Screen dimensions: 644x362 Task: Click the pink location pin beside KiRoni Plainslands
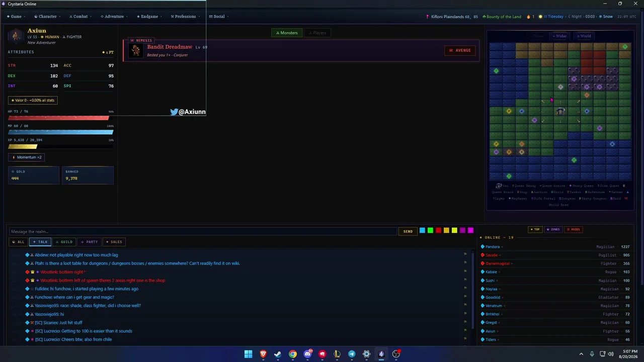click(428, 17)
